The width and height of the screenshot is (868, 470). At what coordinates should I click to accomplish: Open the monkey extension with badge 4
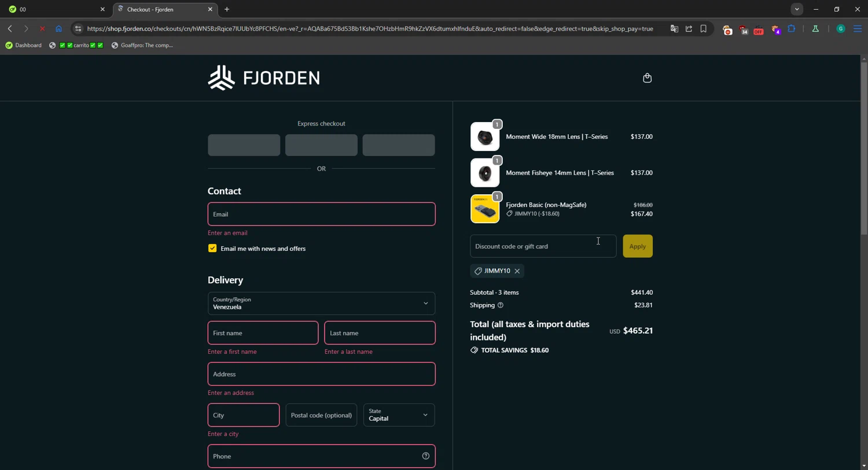coord(776,29)
